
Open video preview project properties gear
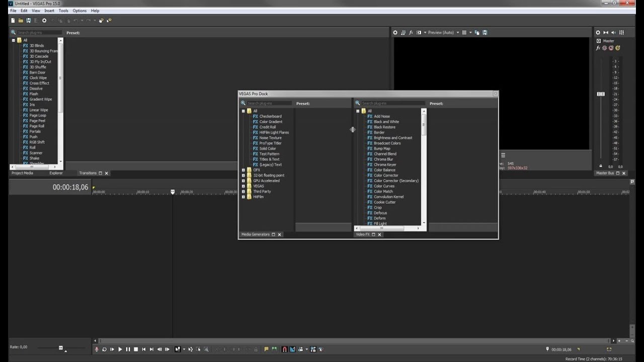(395, 32)
